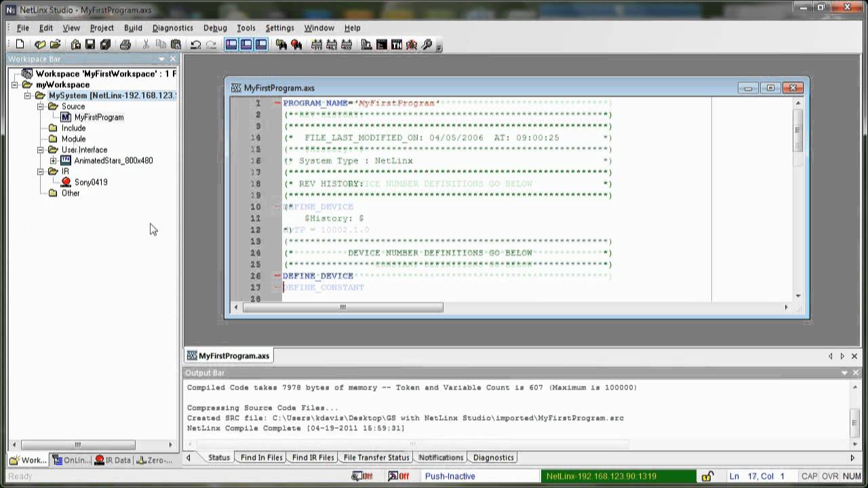Click the code editor horizontal scrollbar thumb
The width and height of the screenshot is (868, 488).
coord(343,307)
